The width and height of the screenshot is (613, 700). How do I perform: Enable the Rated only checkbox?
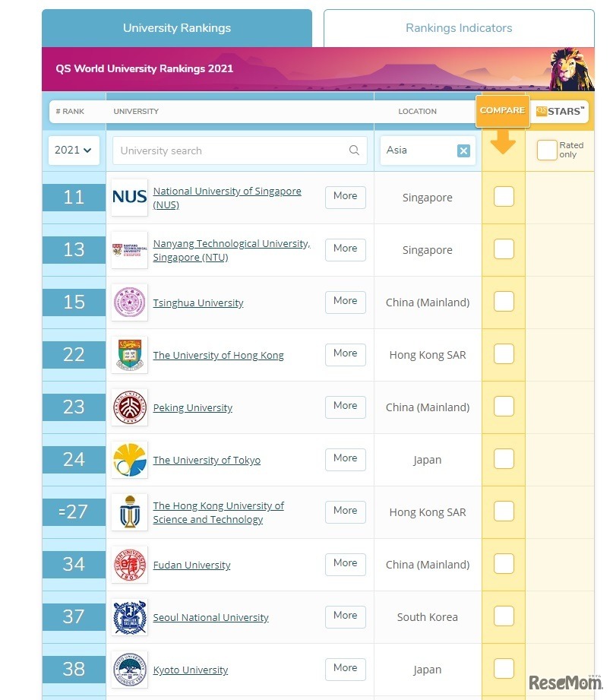(x=547, y=150)
